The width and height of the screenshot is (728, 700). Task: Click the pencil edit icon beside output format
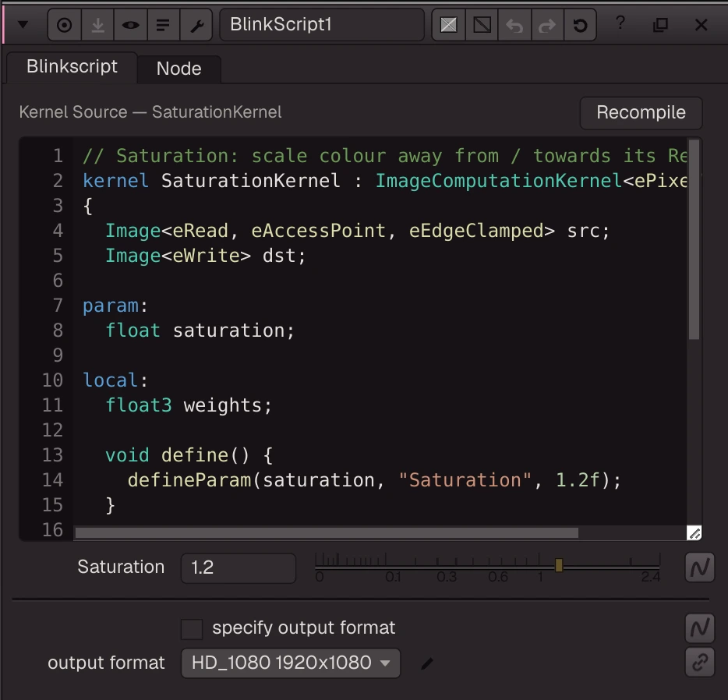click(427, 664)
